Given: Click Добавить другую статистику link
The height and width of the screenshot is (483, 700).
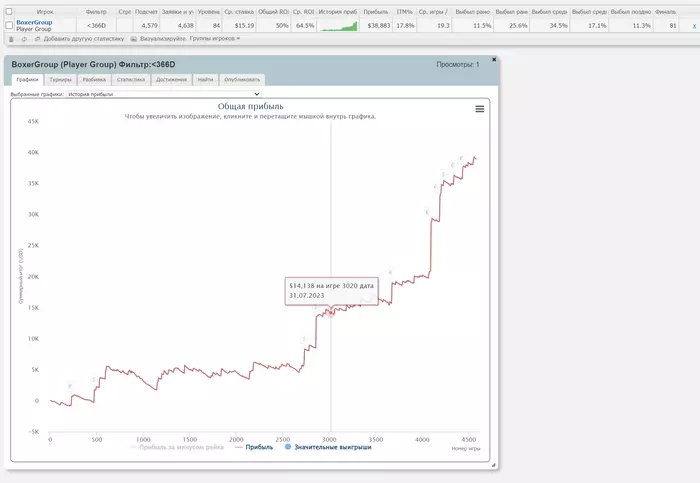Looking at the screenshot, I should coord(84,39).
